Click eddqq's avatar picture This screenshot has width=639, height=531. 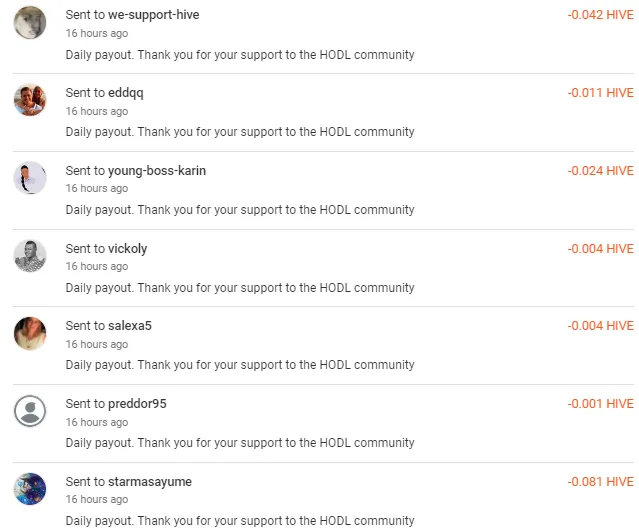pyautogui.click(x=30, y=100)
